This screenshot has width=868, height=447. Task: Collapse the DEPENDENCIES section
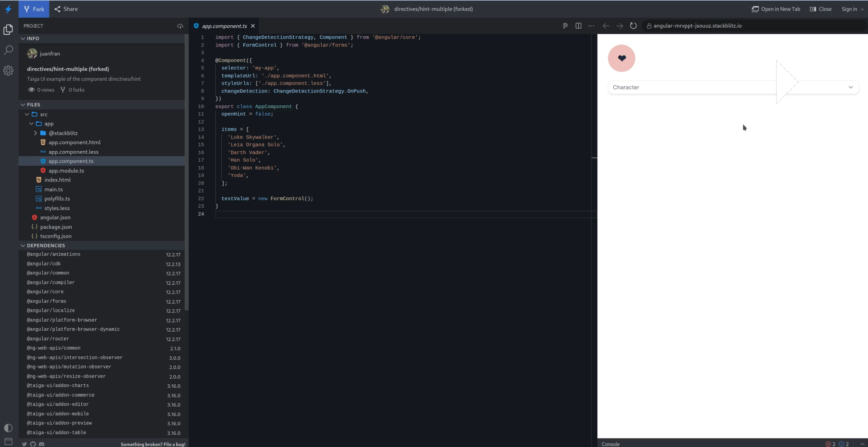point(23,245)
